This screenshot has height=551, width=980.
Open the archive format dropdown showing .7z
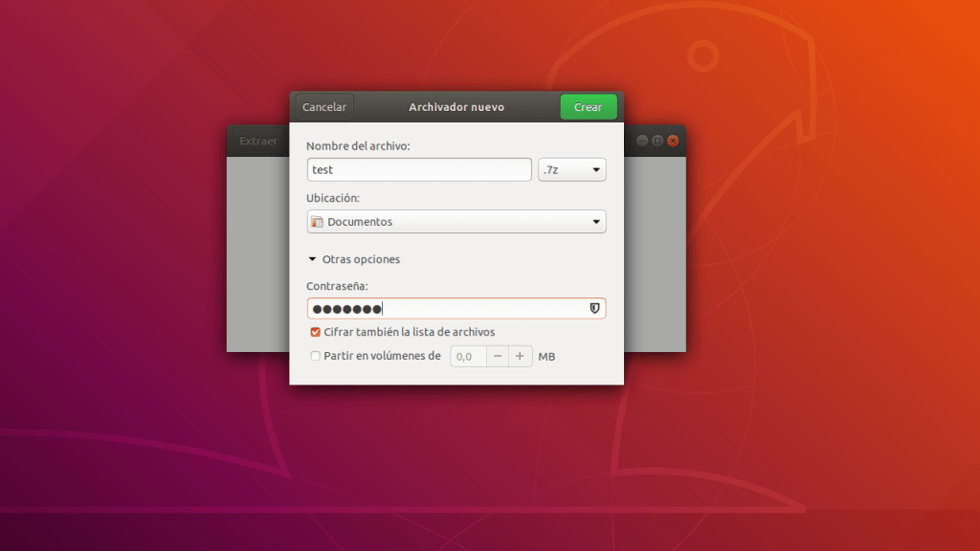pos(572,168)
